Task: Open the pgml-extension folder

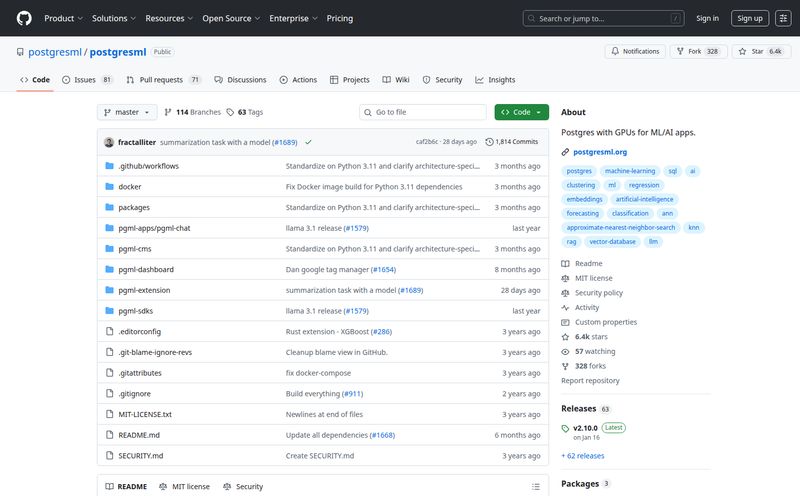Action: pos(144,290)
